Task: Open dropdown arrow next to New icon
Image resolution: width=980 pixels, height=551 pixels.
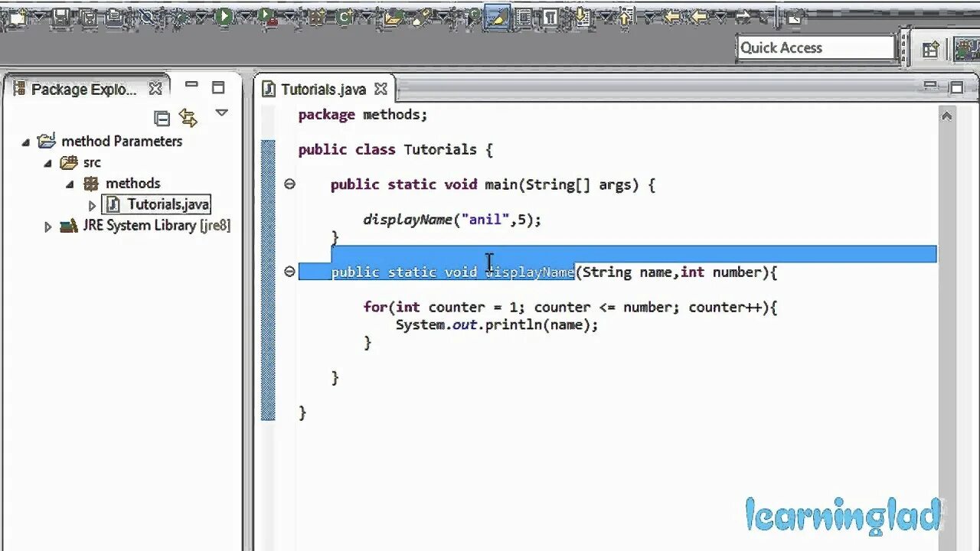Action: [x=38, y=17]
